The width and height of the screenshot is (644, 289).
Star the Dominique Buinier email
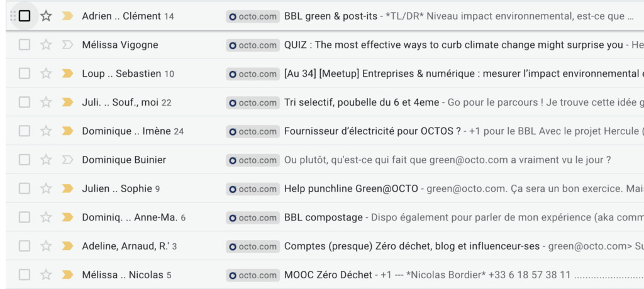tap(46, 160)
